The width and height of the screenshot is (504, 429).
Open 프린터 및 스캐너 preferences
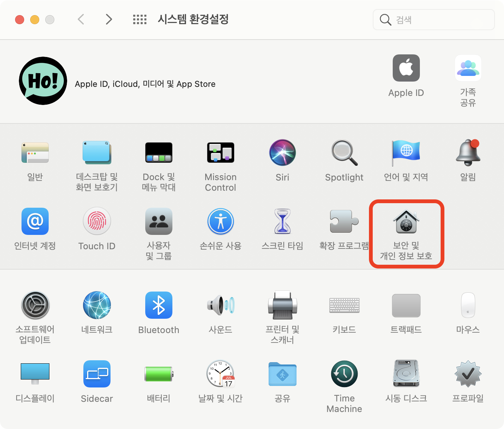(x=283, y=305)
